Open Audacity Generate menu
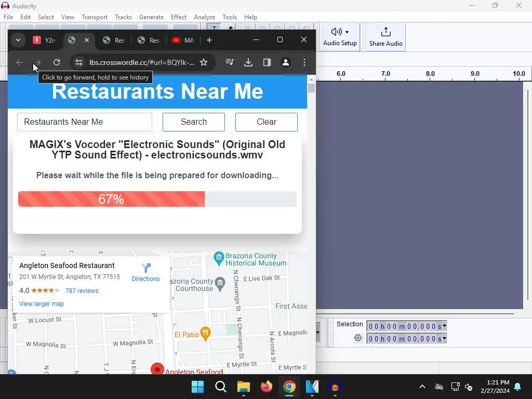The height and width of the screenshot is (399, 532). (x=151, y=17)
